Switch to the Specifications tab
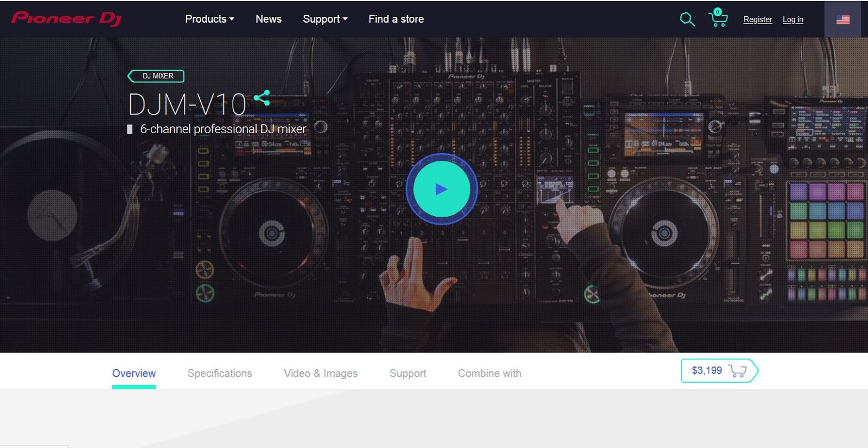This screenshot has height=448, width=868. pyautogui.click(x=220, y=373)
